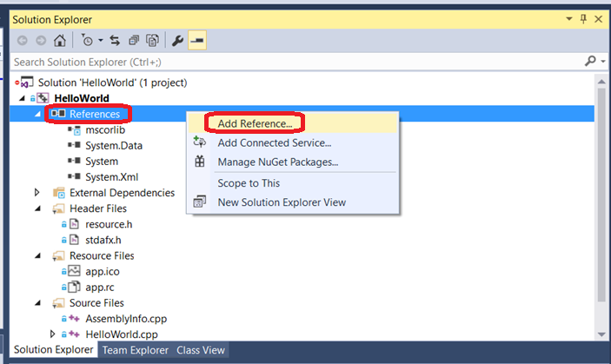The image size is (611, 364).
Task: Click Add Connected Service cloud icon
Action: coord(200,142)
